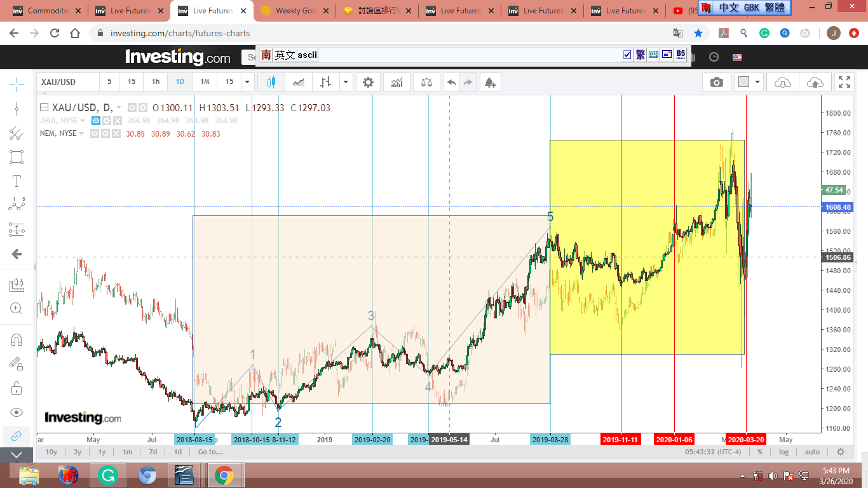
Task: Open chart properties gear
Action: [x=368, y=82]
